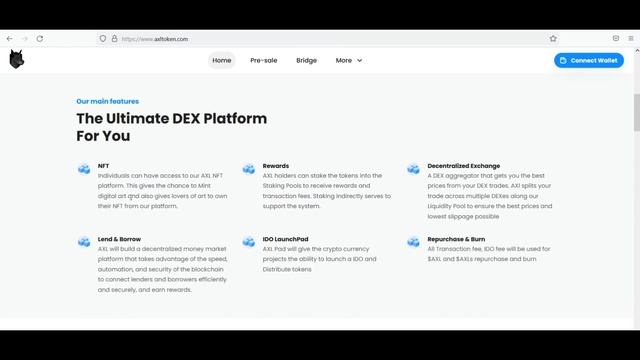Click the Connect Wallet button
The image size is (640, 360).
(589, 60)
